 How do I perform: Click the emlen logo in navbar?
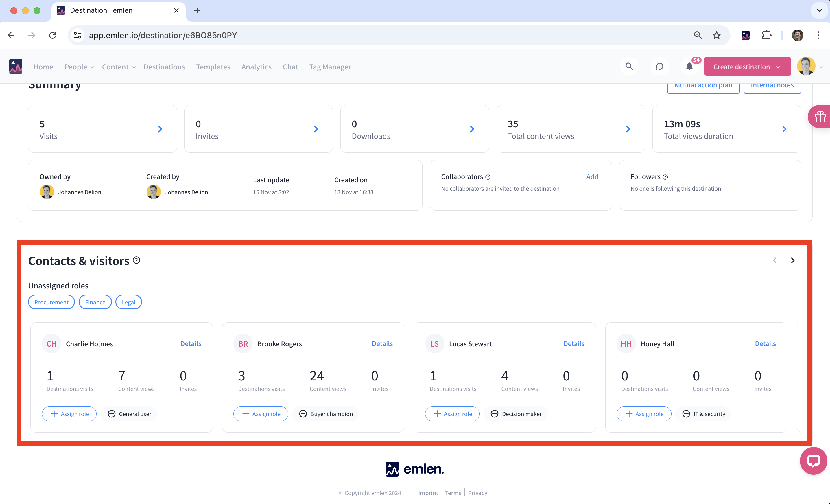(x=16, y=66)
